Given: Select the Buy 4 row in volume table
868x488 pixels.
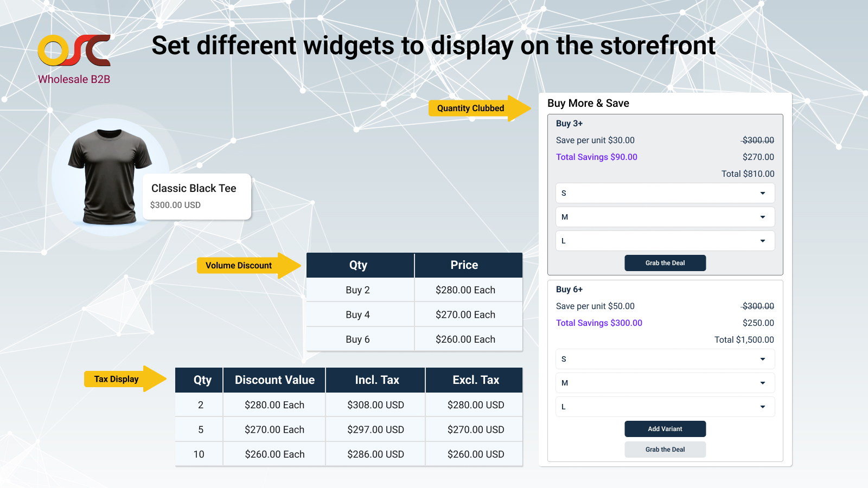Looking at the screenshot, I should [358, 314].
